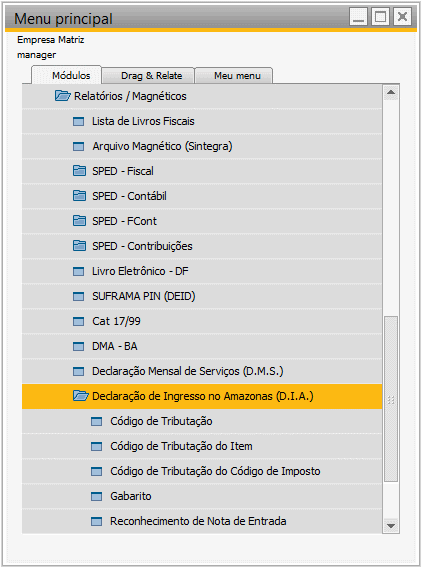This screenshot has height=567, width=422.
Task: Click the Lista de Livros Fiscais window icon
Action: point(78,122)
